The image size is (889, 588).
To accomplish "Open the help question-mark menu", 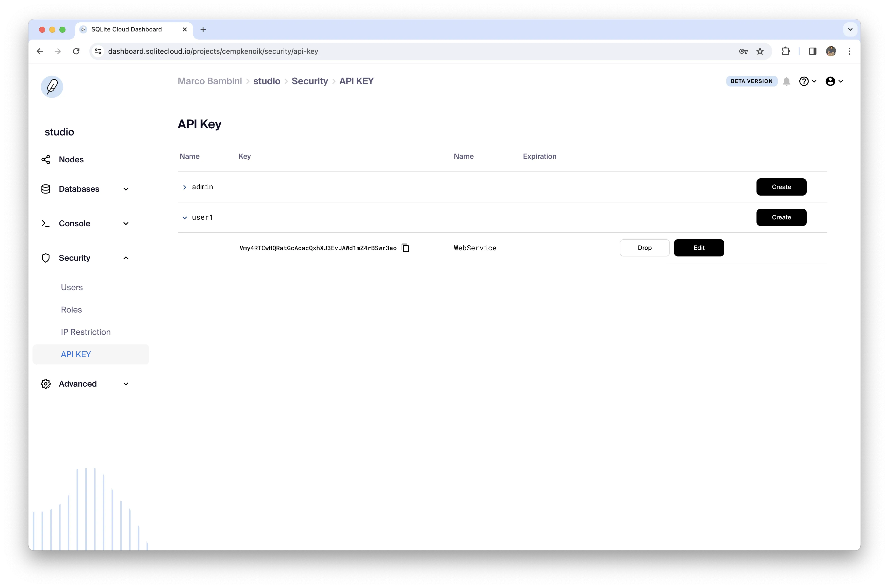I will [808, 81].
